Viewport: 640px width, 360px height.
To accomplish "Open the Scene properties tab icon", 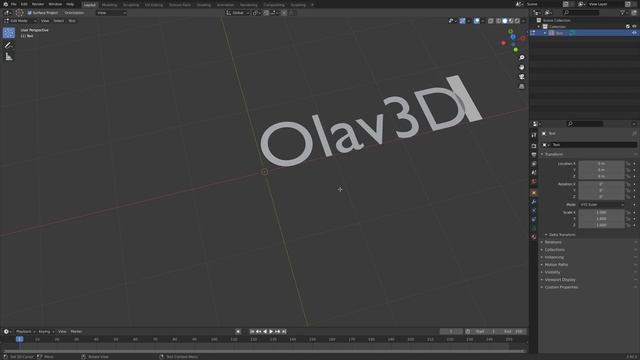I will [x=534, y=173].
